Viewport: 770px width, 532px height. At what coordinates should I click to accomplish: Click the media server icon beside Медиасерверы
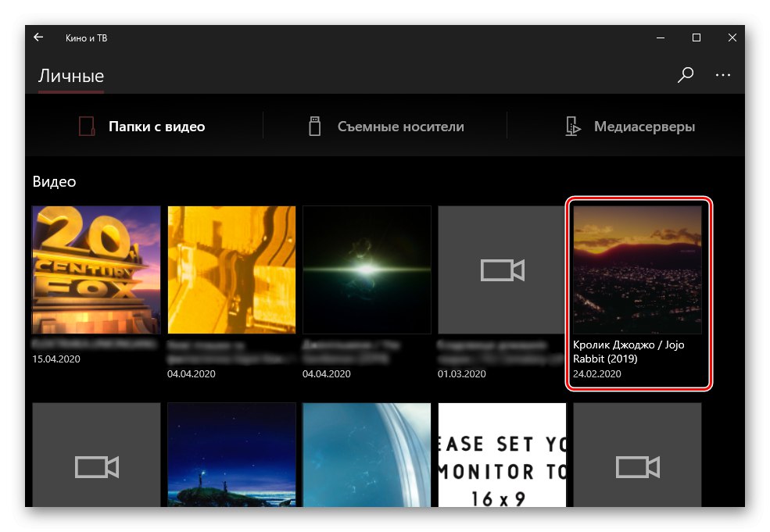572,126
